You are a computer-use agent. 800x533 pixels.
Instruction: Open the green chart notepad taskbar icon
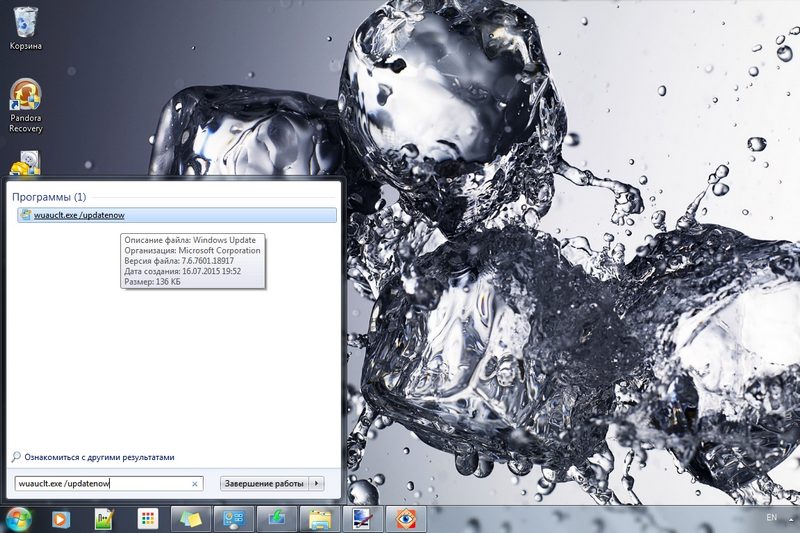tap(104, 519)
